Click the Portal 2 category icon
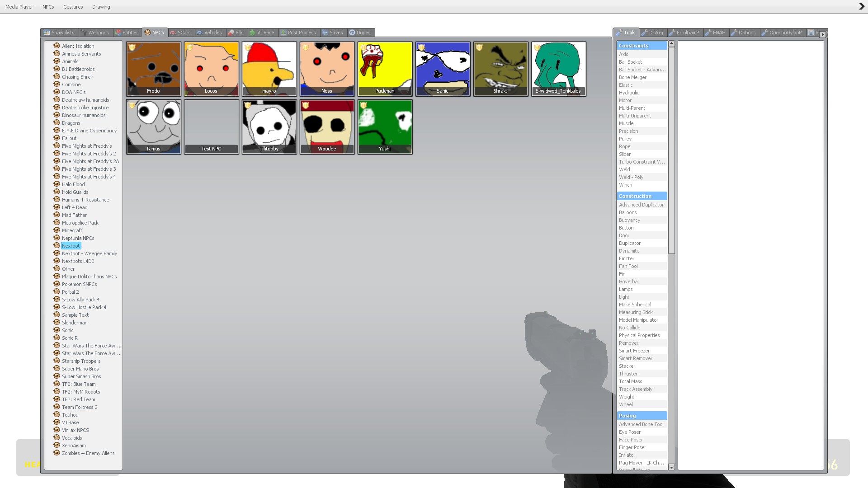868x488 pixels. (x=57, y=291)
